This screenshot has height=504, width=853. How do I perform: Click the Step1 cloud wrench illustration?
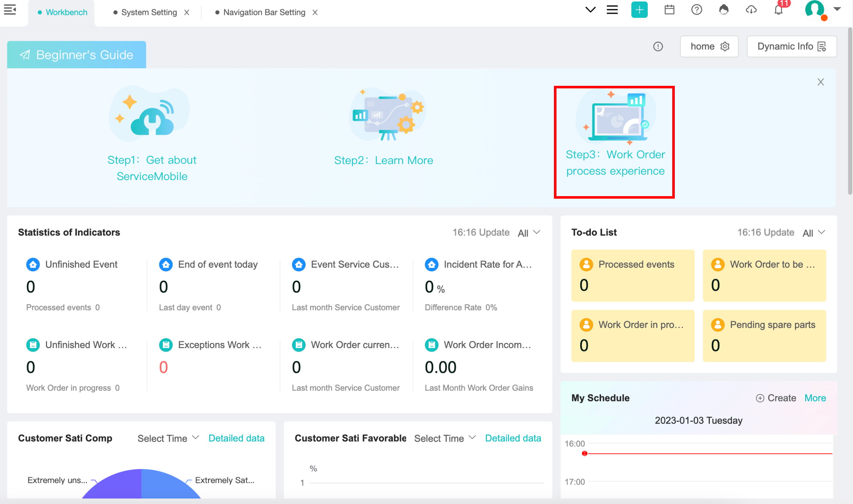pos(150,114)
